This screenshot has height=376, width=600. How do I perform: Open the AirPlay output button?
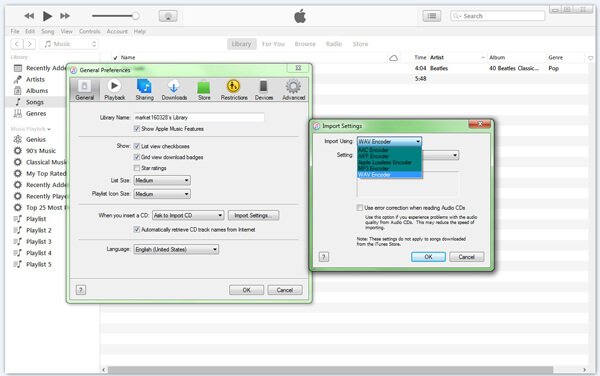coord(168,16)
